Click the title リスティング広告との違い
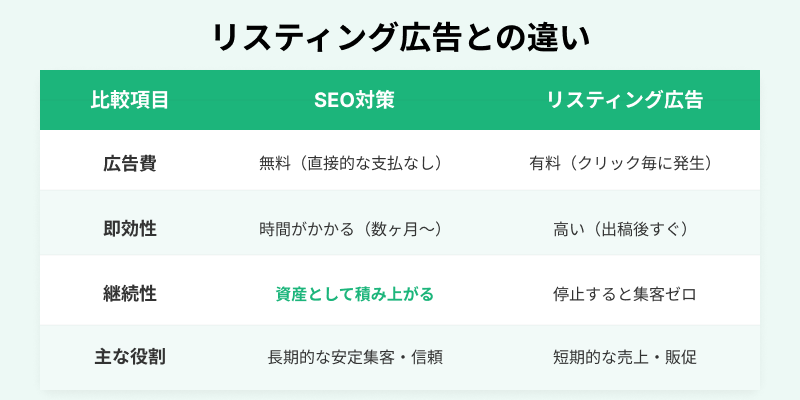 [400, 37]
